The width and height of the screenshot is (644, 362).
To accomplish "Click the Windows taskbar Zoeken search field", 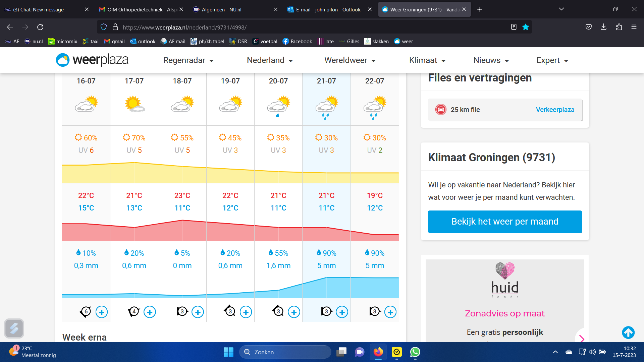I will pyautogui.click(x=285, y=352).
